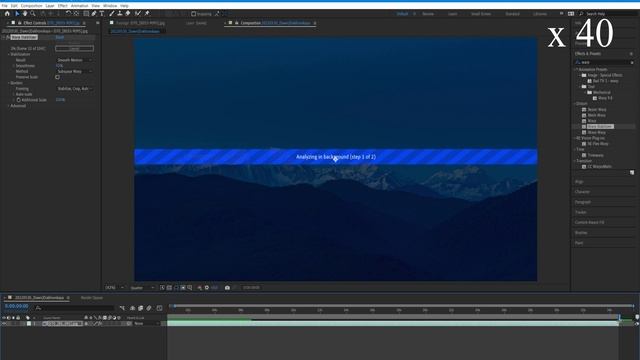
Task: Select the Pen tool
Action: pyautogui.click(x=94, y=13)
